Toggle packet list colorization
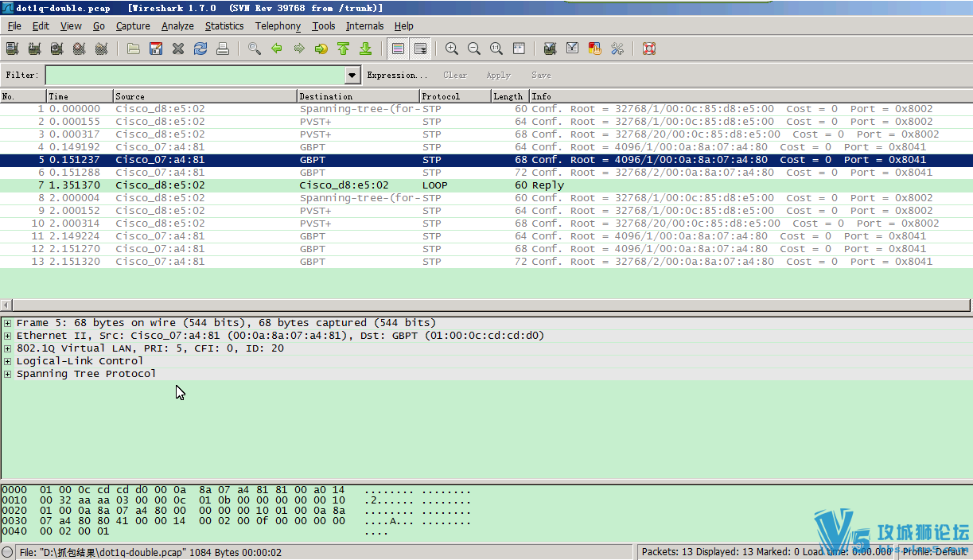 point(398,49)
